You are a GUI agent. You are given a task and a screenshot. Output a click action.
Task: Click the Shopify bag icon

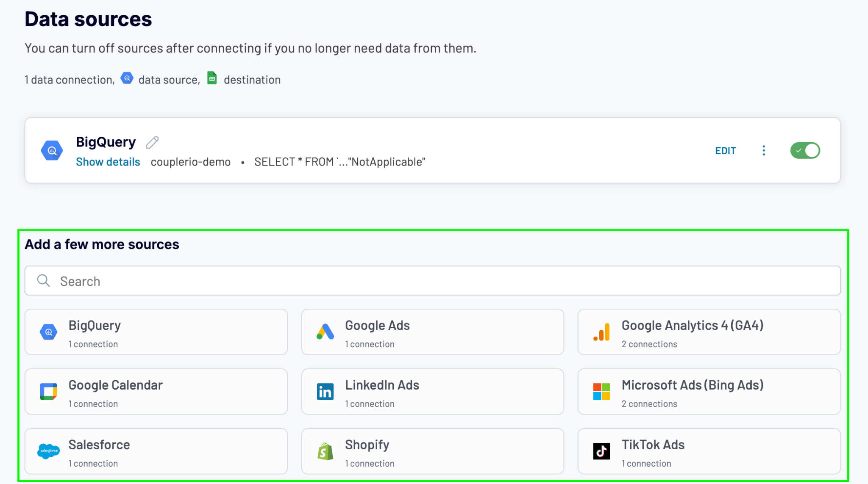point(325,451)
